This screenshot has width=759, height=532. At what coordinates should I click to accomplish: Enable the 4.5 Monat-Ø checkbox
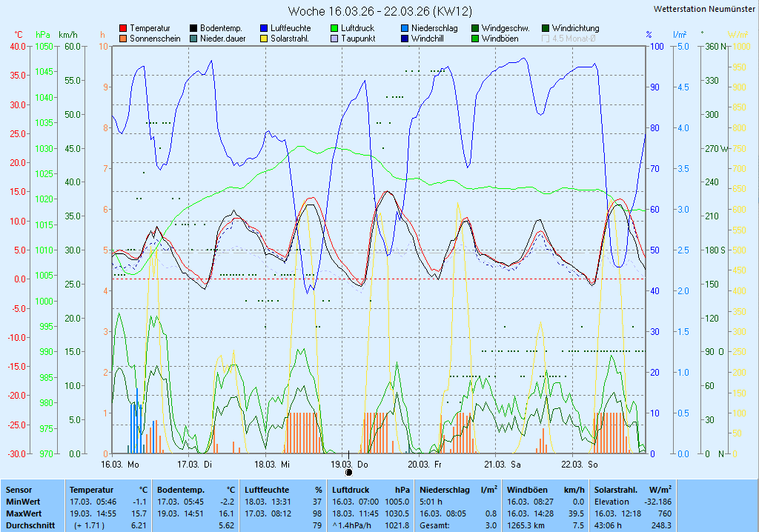(546, 39)
